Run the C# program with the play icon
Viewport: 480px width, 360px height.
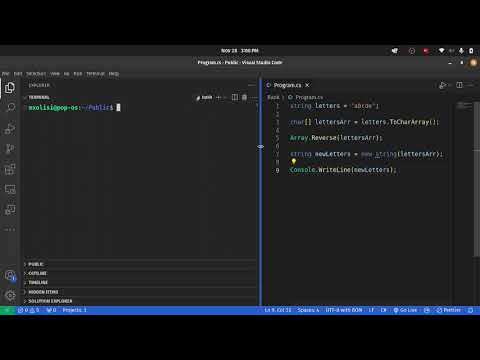(x=442, y=85)
